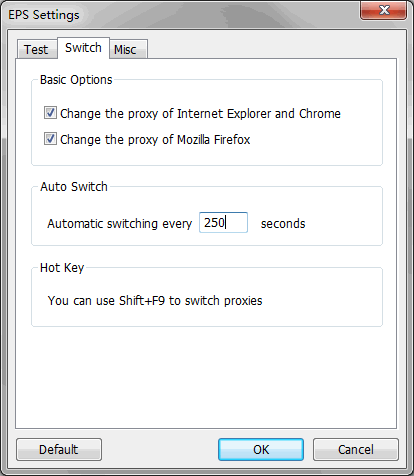Click the Auto Switch group heading
414x476 pixels.
pyautogui.click(x=74, y=187)
